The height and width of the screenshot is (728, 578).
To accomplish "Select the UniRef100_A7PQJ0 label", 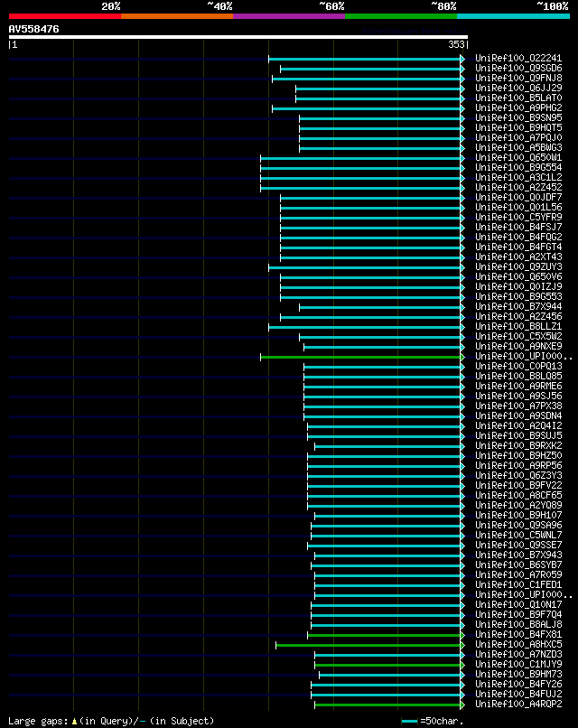I will pos(518,137).
